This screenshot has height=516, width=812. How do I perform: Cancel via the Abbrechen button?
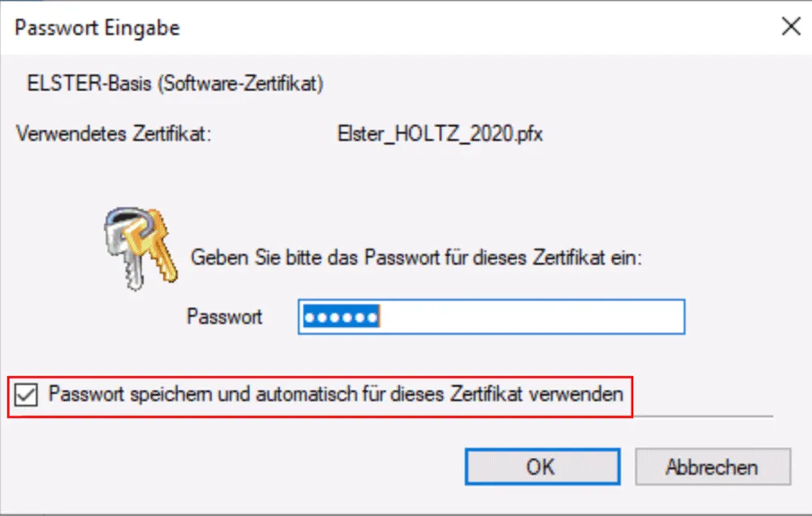[x=713, y=466]
